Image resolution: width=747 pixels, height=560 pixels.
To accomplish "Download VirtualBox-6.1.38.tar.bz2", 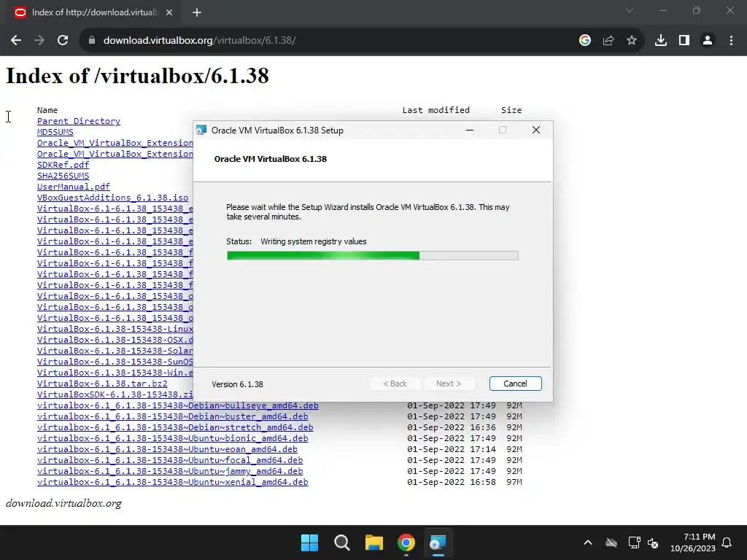I will tap(102, 384).
